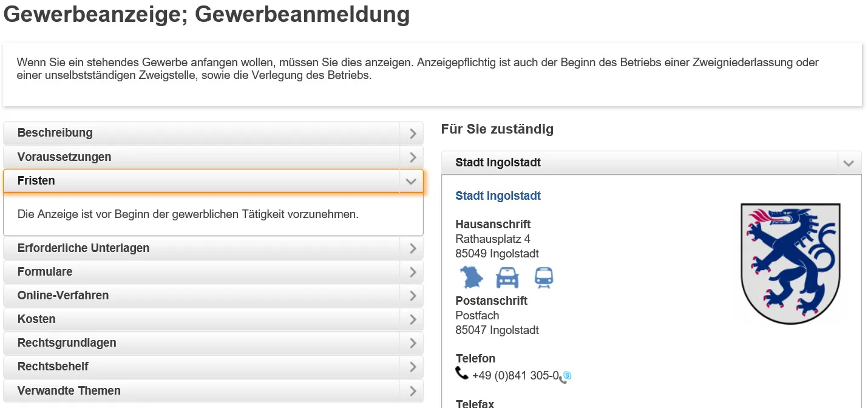Viewport: 868px width, 408px height.
Task: Expand the Formulare section
Action: pyautogui.click(x=213, y=272)
